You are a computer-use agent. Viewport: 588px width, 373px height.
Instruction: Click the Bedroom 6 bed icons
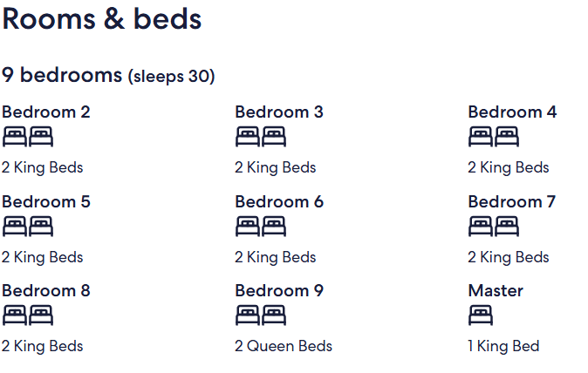point(262,227)
